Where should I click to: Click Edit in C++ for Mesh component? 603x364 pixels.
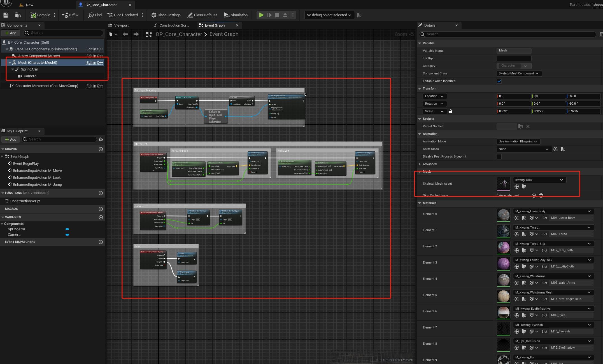[x=95, y=63]
